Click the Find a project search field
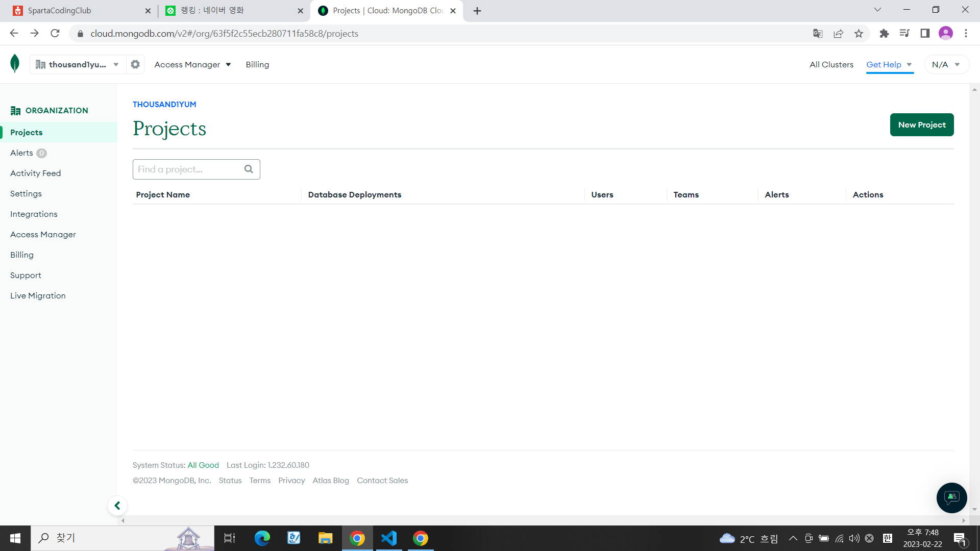 click(197, 169)
